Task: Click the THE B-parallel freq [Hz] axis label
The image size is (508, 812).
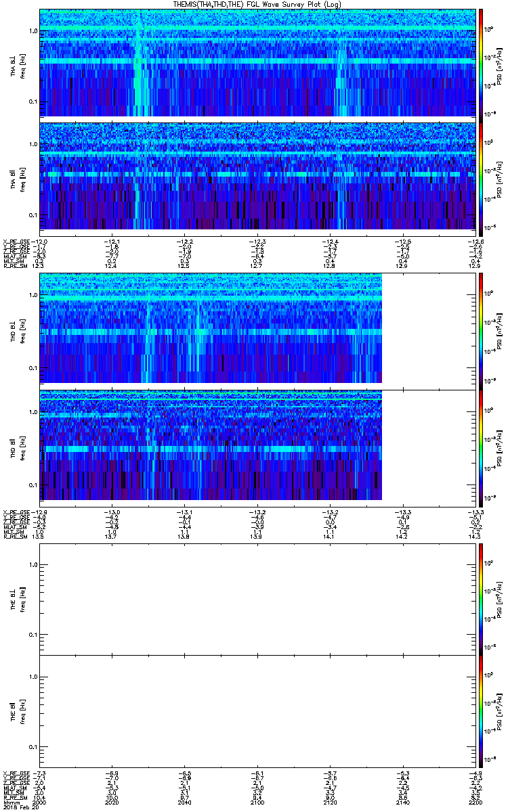Action: pos(22,710)
